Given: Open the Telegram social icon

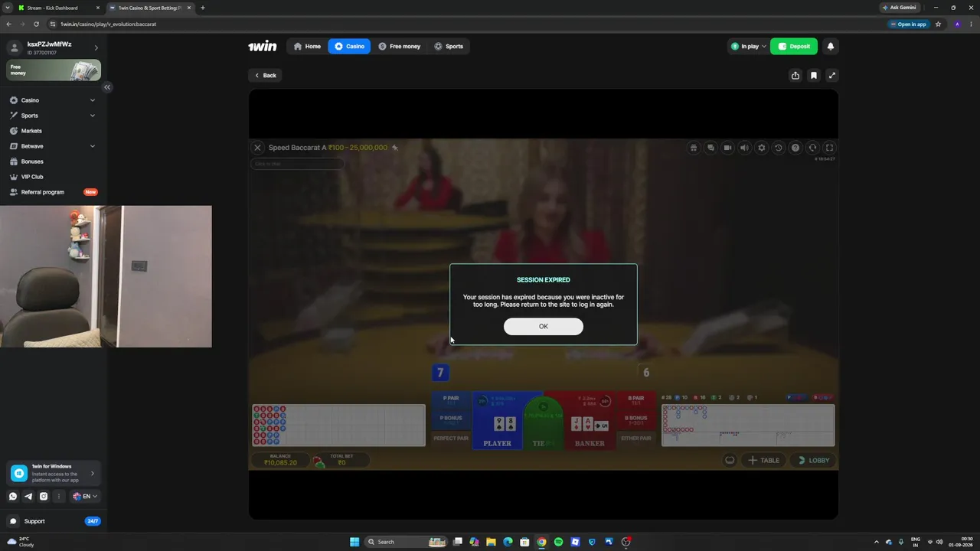Looking at the screenshot, I should (28, 496).
